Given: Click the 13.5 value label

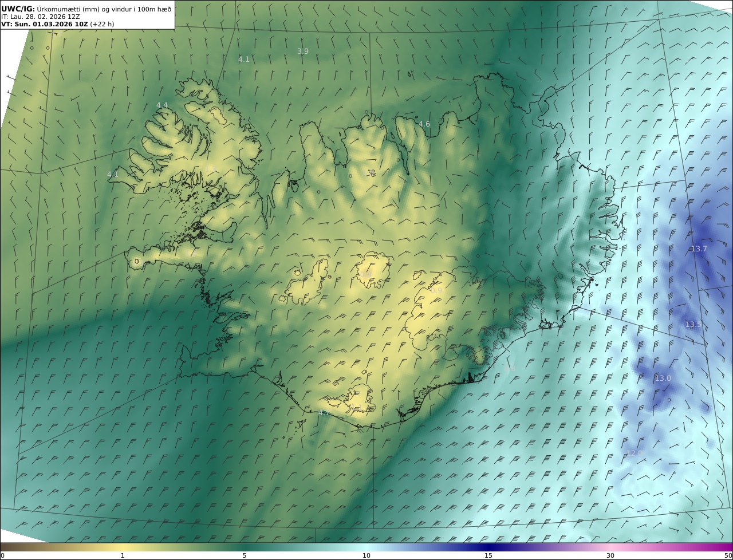Looking at the screenshot, I should 693,324.
